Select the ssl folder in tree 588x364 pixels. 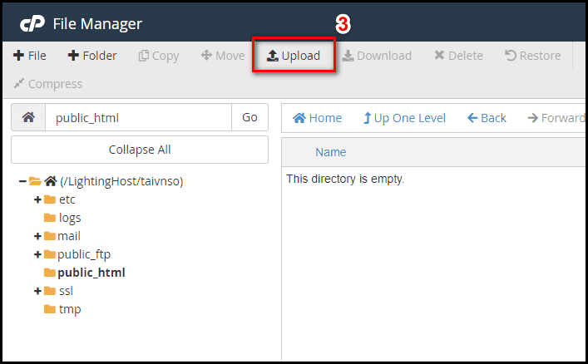click(x=66, y=291)
